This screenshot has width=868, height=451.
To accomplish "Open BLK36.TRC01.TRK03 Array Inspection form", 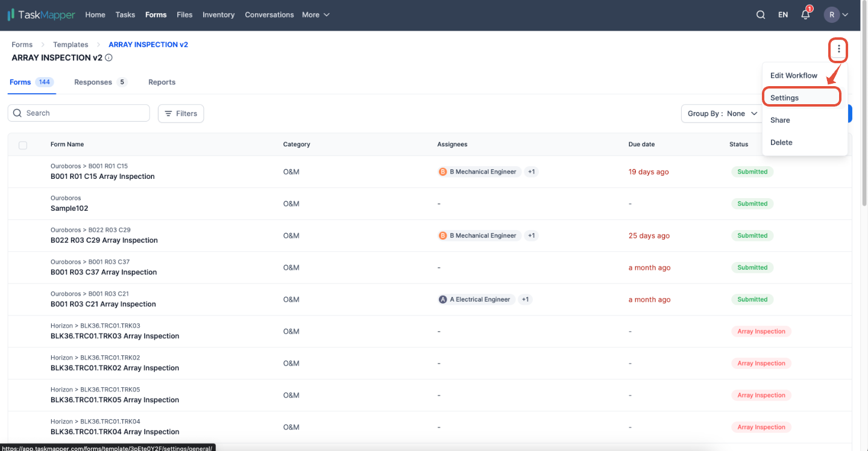I will (x=115, y=336).
